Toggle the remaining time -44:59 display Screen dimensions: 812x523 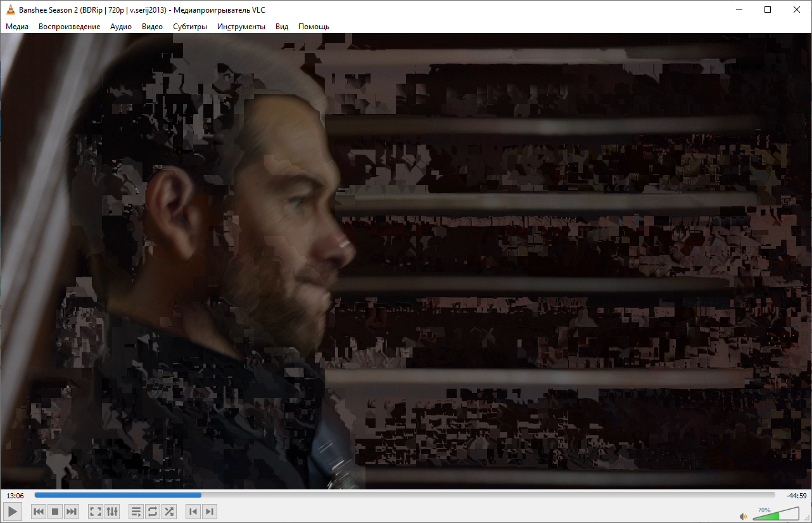point(796,496)
